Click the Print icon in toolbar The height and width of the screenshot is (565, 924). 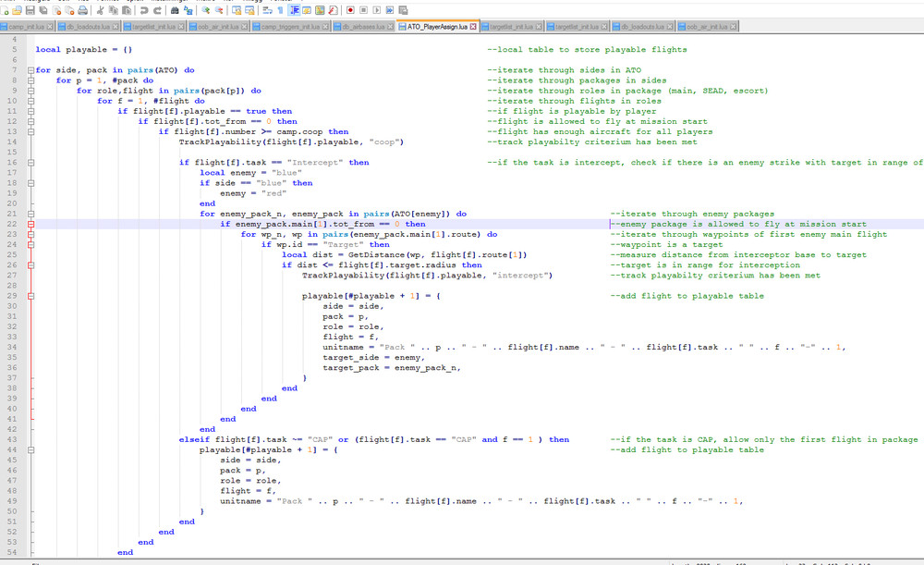pyautogui.click(x=83, y=10)
